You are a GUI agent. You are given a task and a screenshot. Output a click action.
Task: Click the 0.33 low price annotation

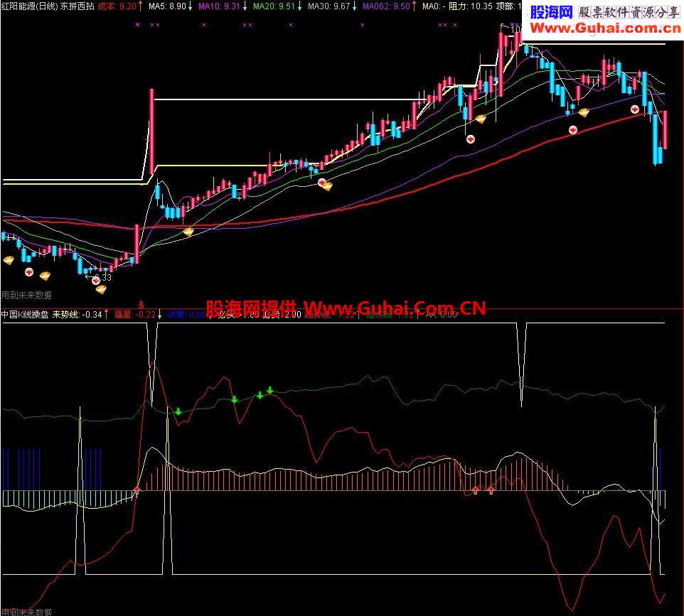[103, 277]
